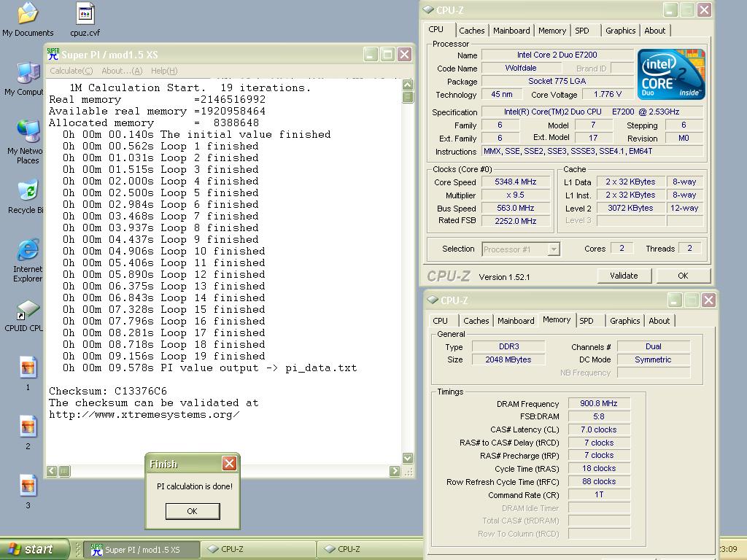The height and width of the screenshot is (560, 747).
Task: Switch to About tab in upper CPU-Z
Action: point(654,31)
